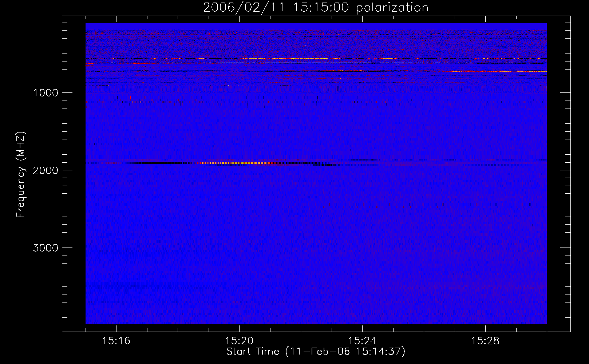Click the 15:20 time axis label
589x364 pixels.
[239, 341]
